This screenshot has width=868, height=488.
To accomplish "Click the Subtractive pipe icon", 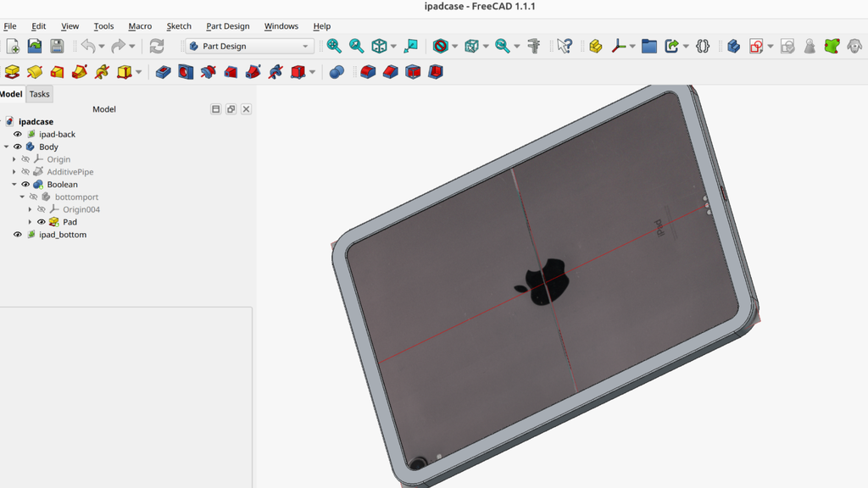I will (x=253, y=72).
